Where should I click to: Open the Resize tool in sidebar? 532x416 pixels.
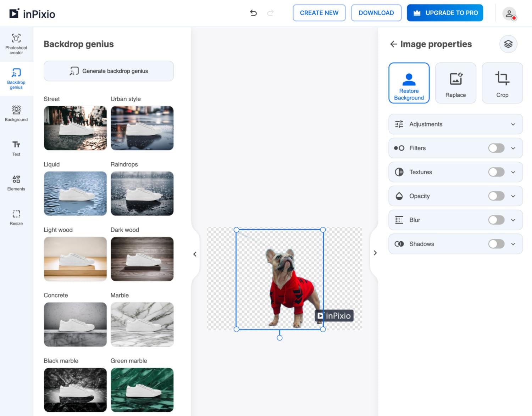[16, 218]
